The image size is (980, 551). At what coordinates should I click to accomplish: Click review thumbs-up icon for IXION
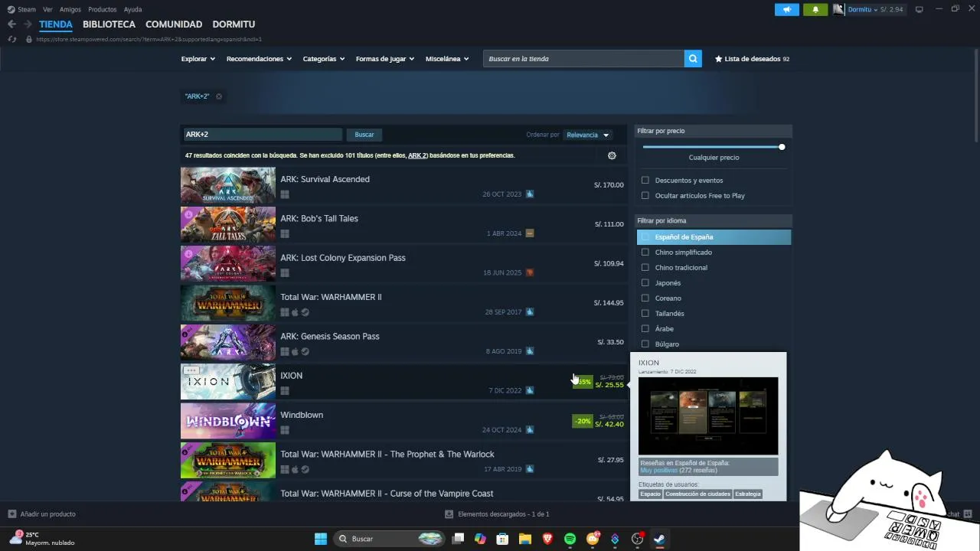tap(530, 390)
